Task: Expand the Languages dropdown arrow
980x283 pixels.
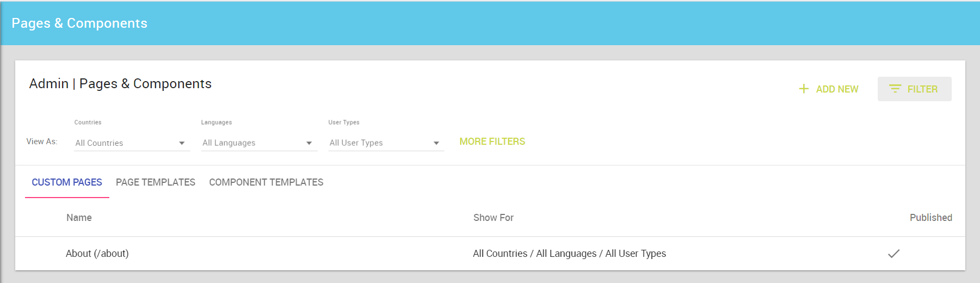Action: click(309, 143)
